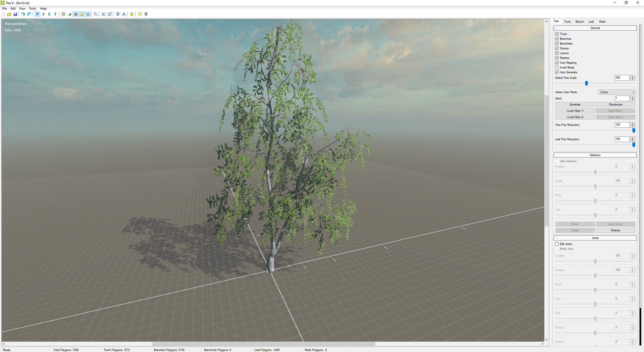Screen dimensions: 644x352
Task: Enable the Invert Break checkbox
Action: click(x=557, y=68)
